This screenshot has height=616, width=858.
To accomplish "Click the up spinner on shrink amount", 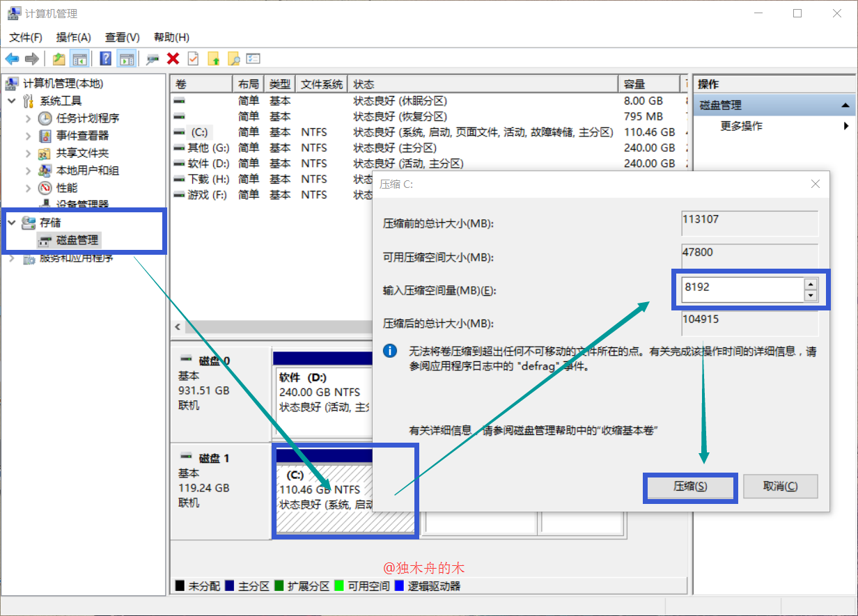I will click(x=810, y=283).
